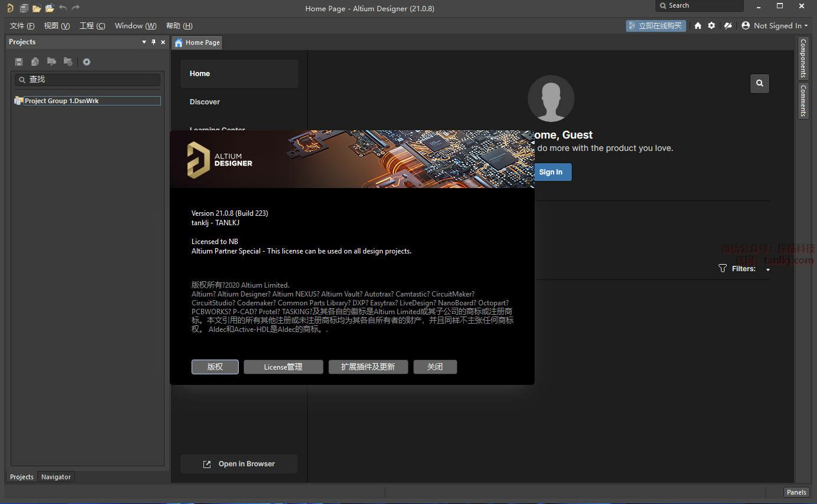This screenshot has height=504, width=817.
Task: Open the Comments side panel tab
Action: (x=803, y=100)
